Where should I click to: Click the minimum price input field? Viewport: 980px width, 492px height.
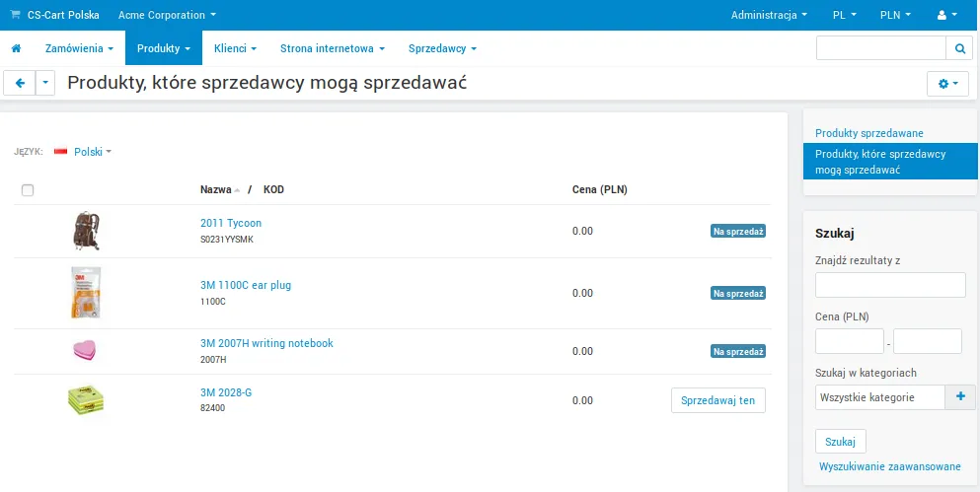(850, 341)
